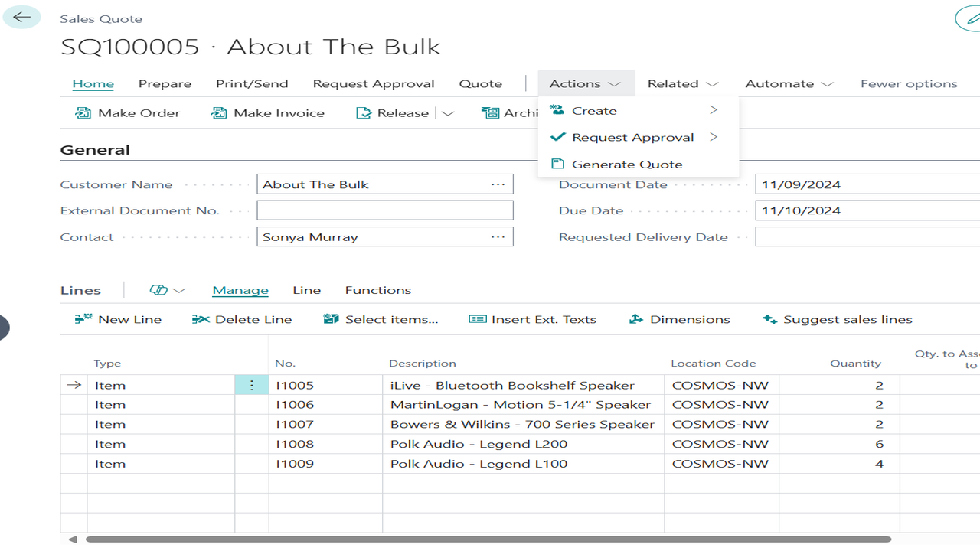This screenshot has width=980, height=551.
Task: Click the Make Order button label
Action: 139,113
